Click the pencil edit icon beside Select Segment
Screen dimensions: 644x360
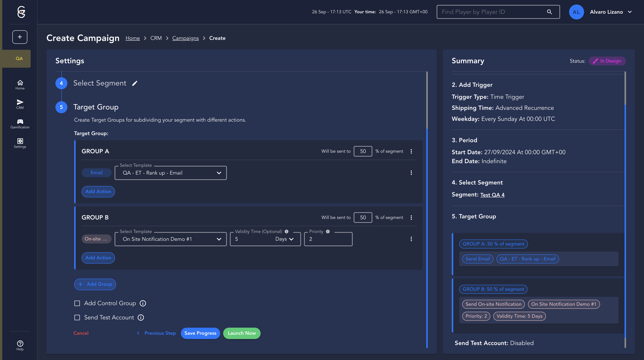pos(135,83)
